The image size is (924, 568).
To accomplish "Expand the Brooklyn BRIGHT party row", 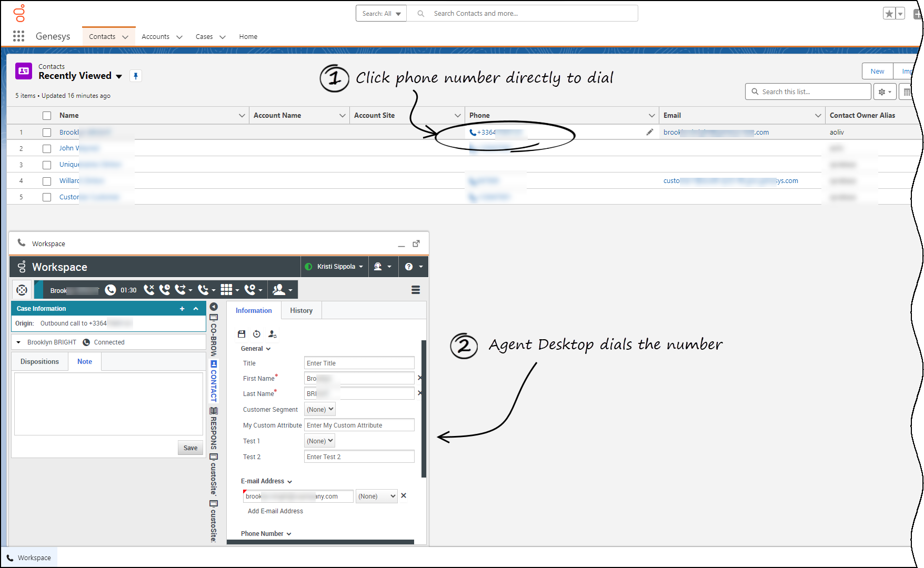I will click(x=18, y=342).
